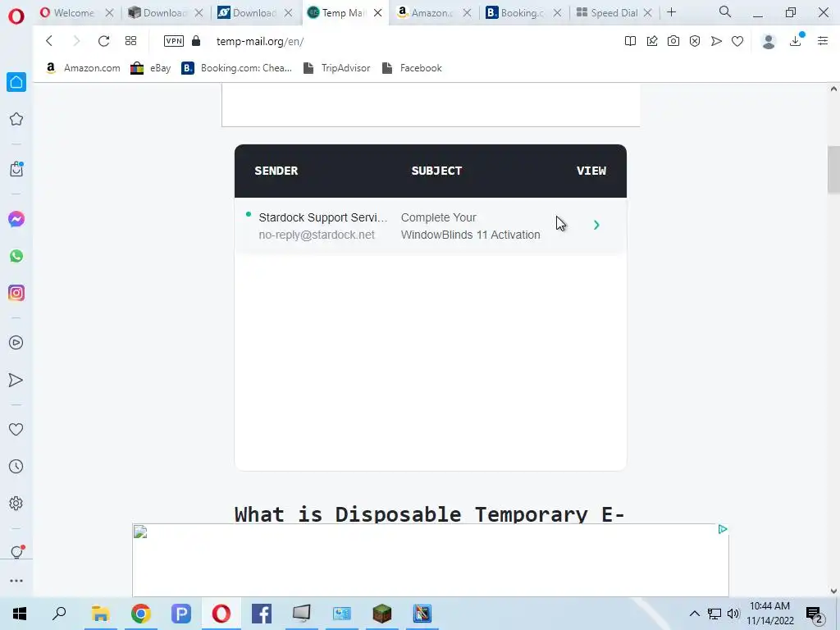Screen dimensions: 840x630
Task: Open the pinboard edit icon
Action: [x=652, y=41]
